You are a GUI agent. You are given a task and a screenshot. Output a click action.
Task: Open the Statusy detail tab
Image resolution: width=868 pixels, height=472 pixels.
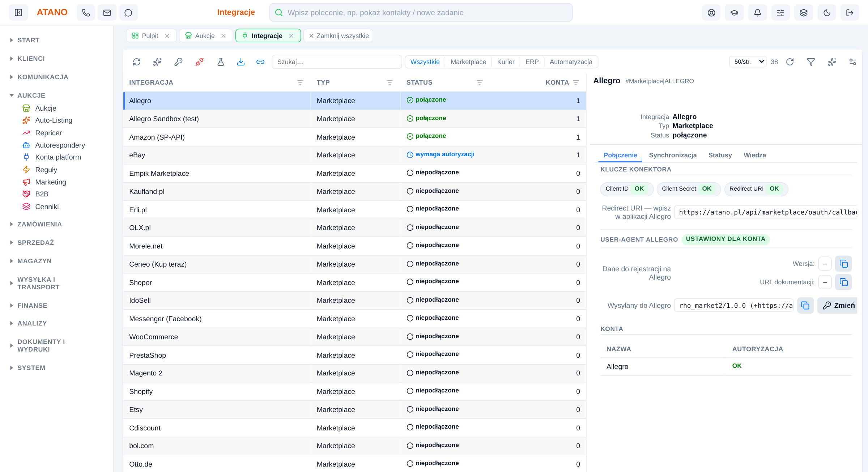point(720,155)
